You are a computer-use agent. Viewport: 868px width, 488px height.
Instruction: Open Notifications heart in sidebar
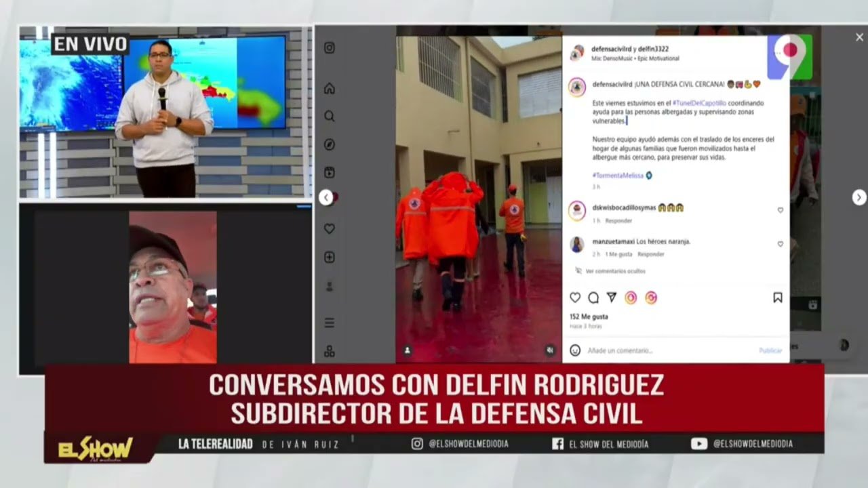point(330,229)
